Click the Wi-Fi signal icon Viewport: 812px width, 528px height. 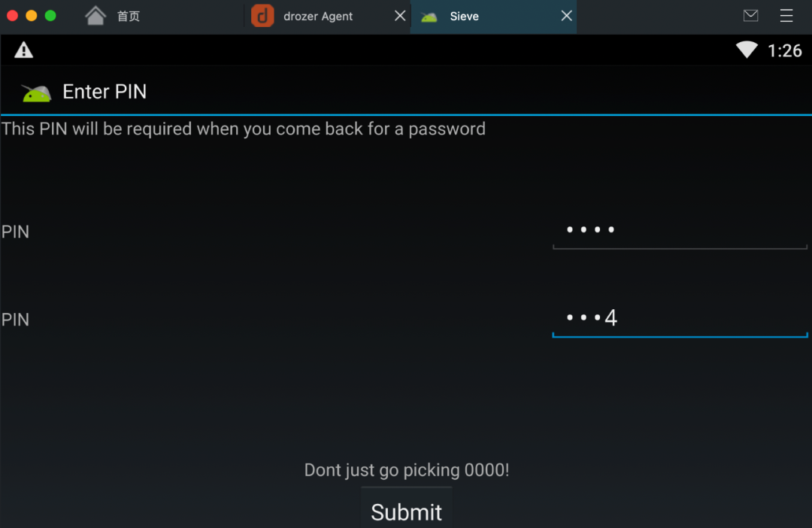point(747,50)
